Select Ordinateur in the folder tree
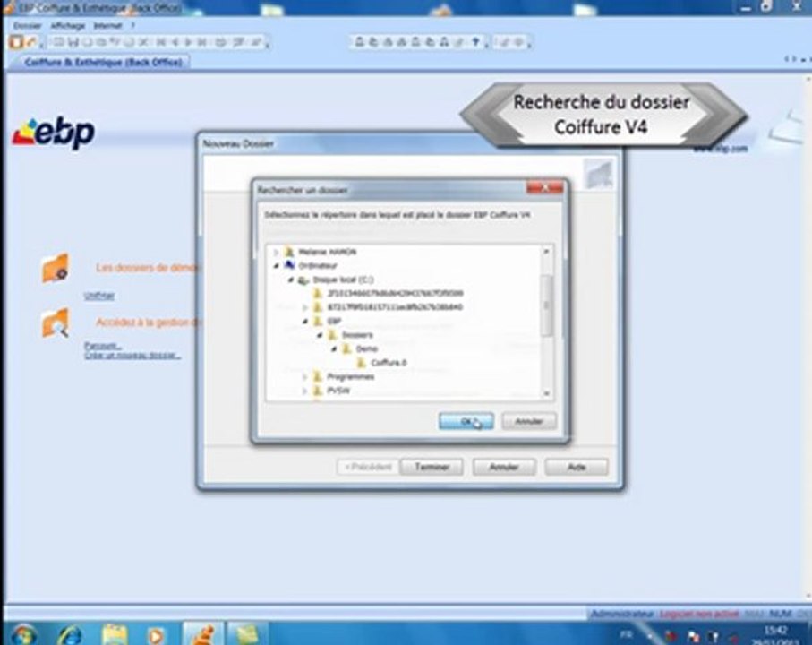This screenshot has height=645, width=812. (x=318, y=266)
